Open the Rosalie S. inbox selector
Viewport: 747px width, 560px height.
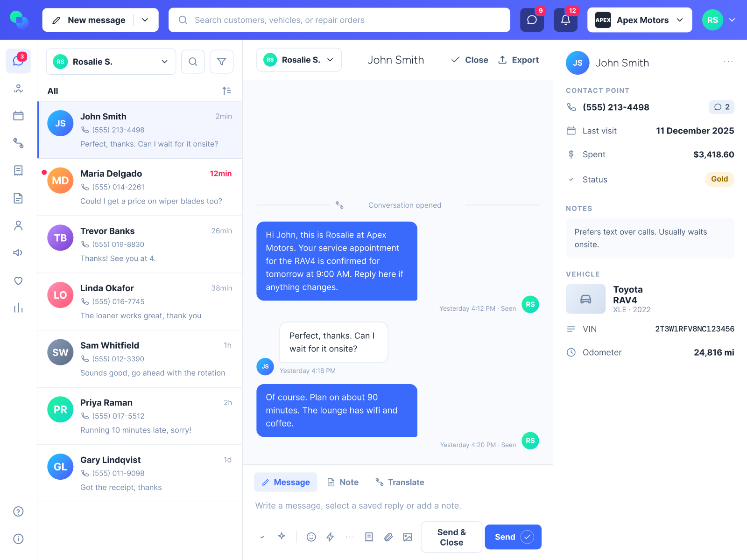click(x=111, y=62)
